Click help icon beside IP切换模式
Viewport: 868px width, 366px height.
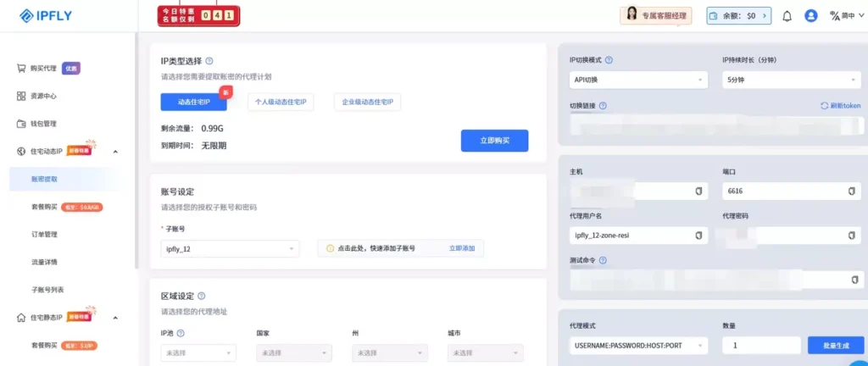click(609, 60)
